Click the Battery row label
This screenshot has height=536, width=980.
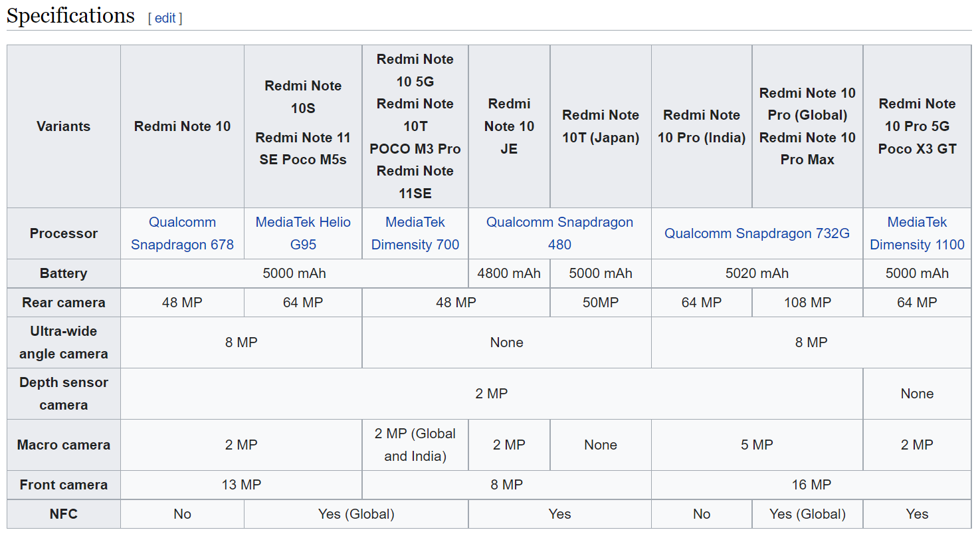pyautogui.click(x=63, y=273)
